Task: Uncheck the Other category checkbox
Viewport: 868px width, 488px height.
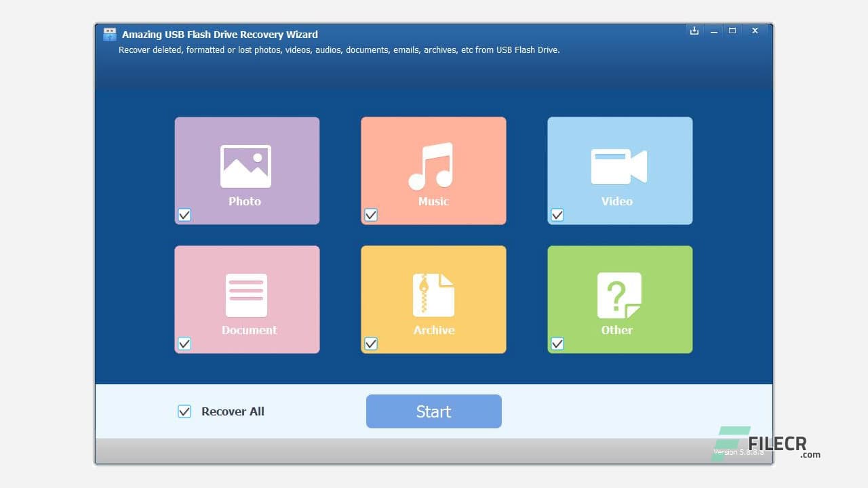Action: point(557,344)
